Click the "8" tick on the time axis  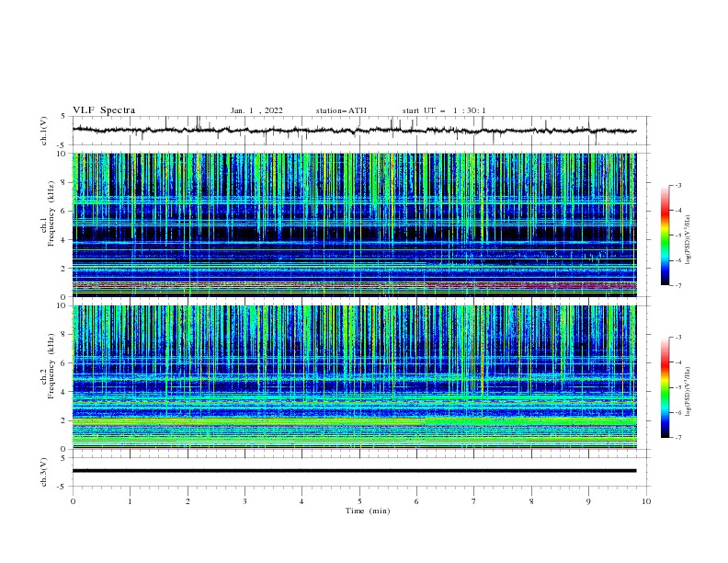coord(531,501)
